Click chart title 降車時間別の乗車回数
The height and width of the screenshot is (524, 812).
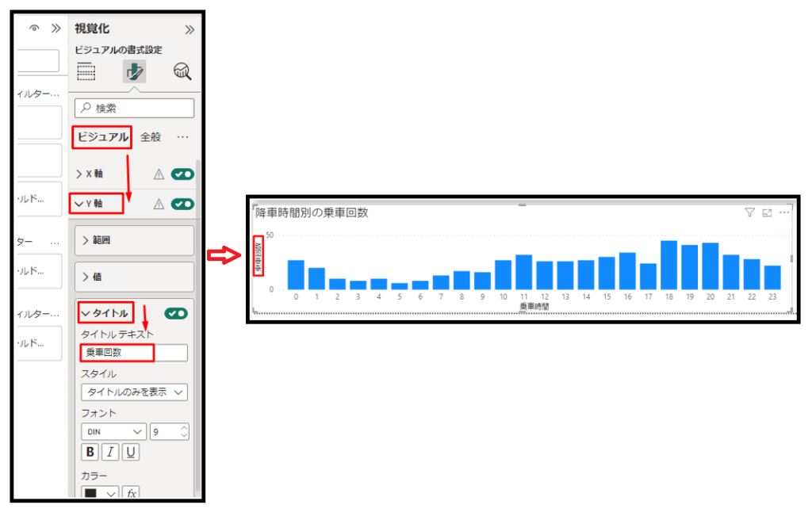[x=312, y=212]
